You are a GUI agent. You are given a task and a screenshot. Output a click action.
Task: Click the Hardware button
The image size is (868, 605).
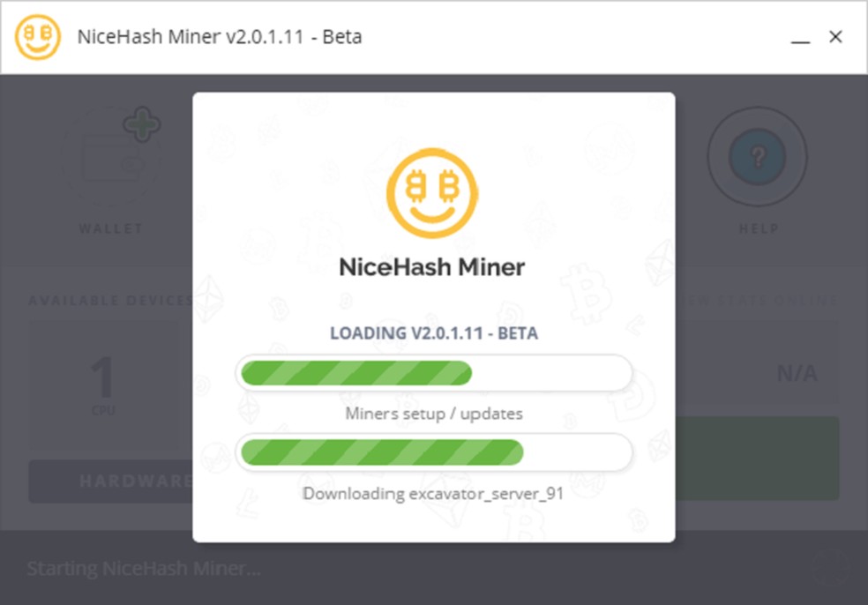click(111, 481)
